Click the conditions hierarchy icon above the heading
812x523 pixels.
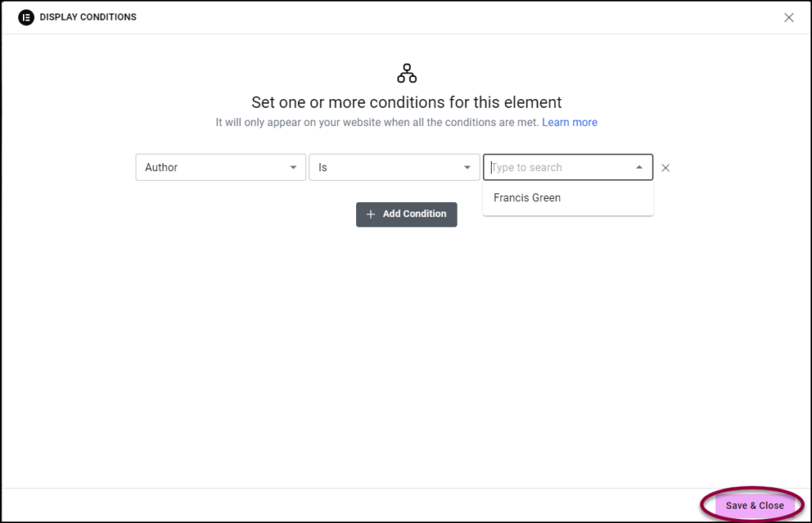tap(406, 72)
